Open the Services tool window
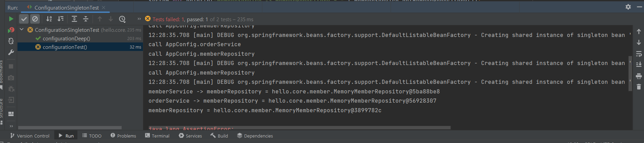This screenshot has height=143, width=644. [190, 136]
